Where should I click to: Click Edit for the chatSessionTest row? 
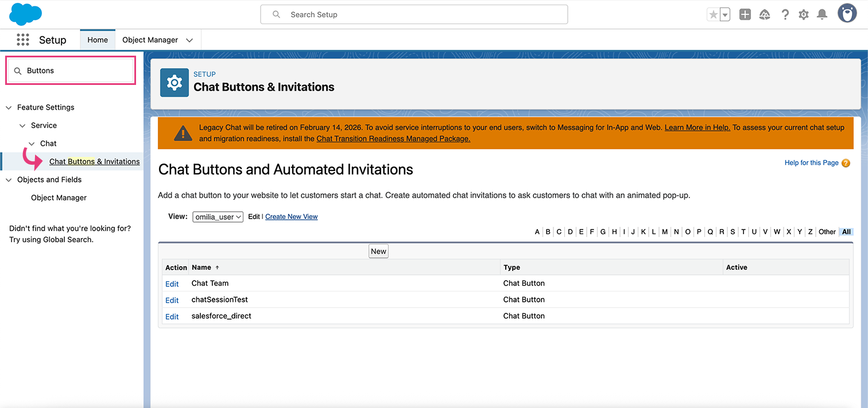coord(172,300)
